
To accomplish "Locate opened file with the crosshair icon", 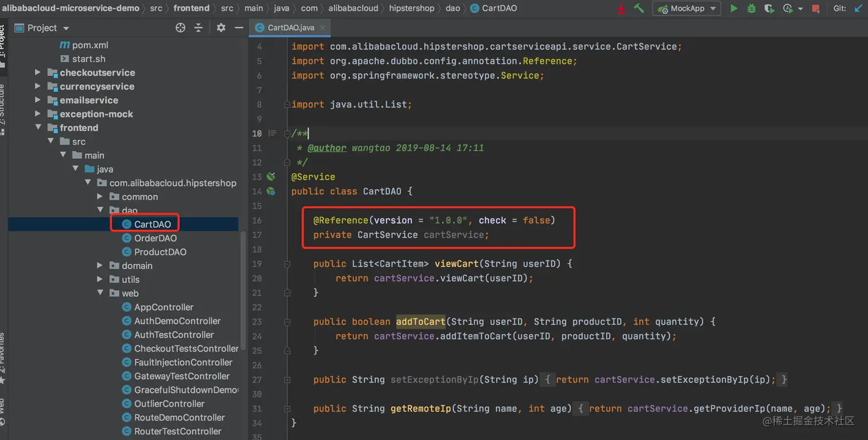I will click(x=180, y=28).
